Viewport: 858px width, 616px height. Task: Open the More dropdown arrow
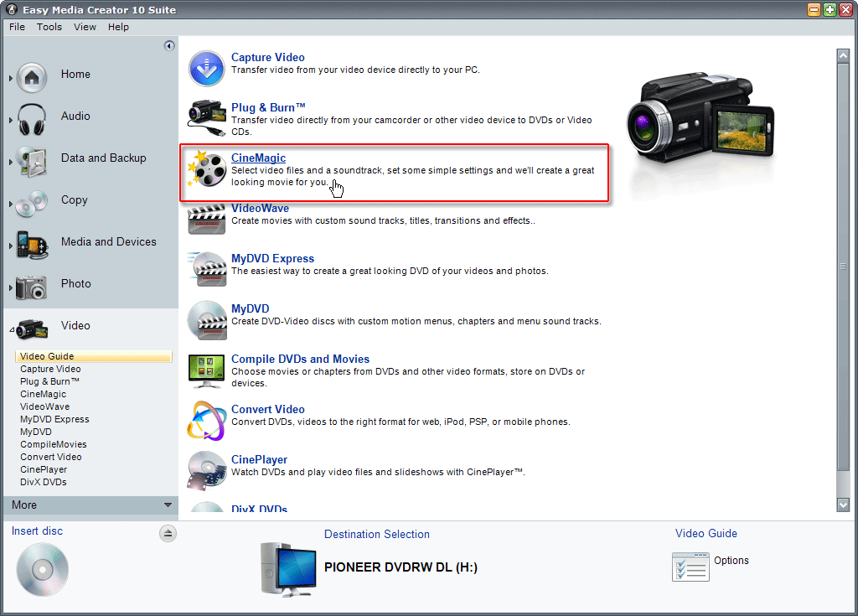pyautogui.click(x=168, y=505)
